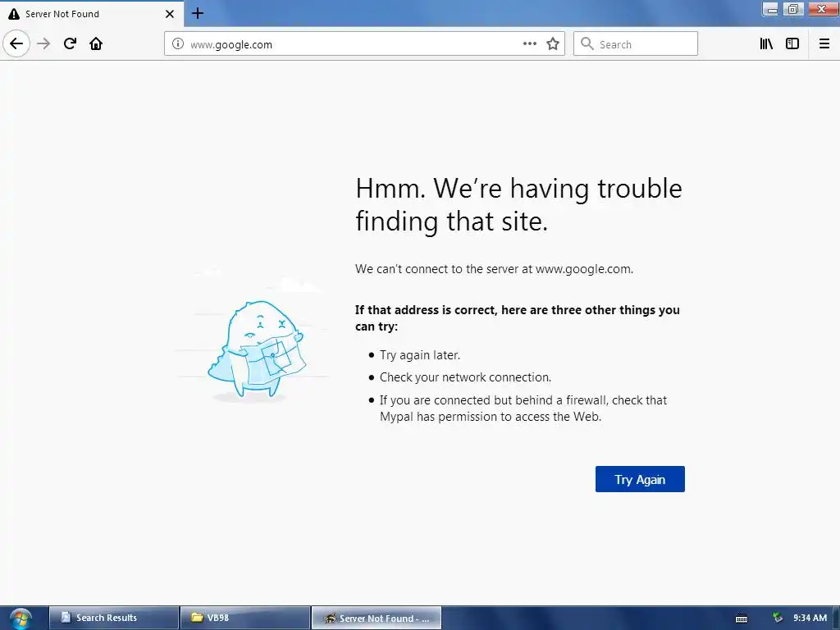Select the Server Not Found tab
This screenshot has width=840, height=630.
tap(92, 14)
